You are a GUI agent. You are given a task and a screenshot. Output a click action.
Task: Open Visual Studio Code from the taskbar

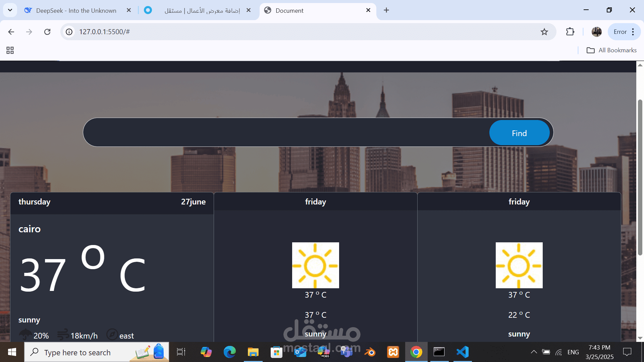[463, 352]
